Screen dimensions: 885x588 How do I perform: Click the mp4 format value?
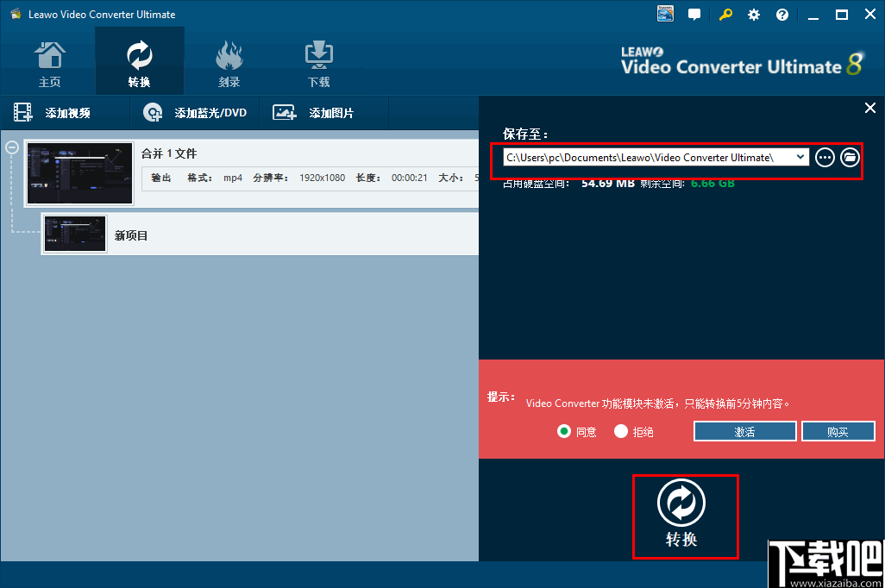pos(233,178)
